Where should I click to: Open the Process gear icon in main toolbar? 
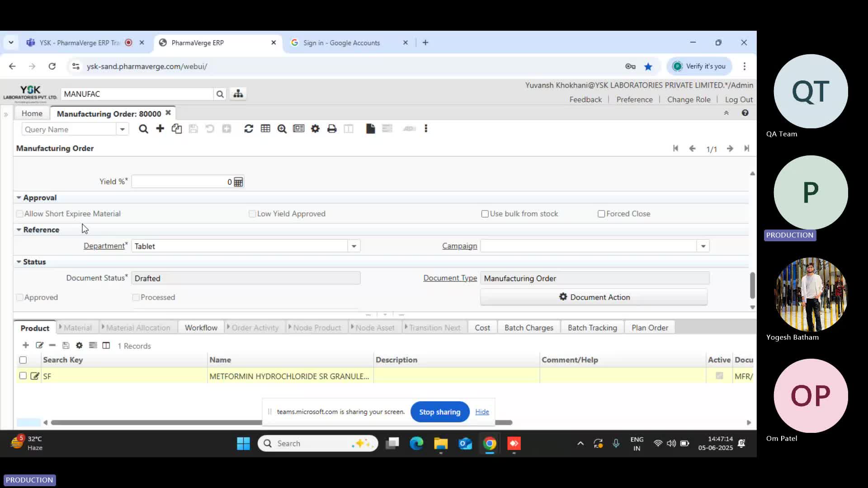pos(315,129)
